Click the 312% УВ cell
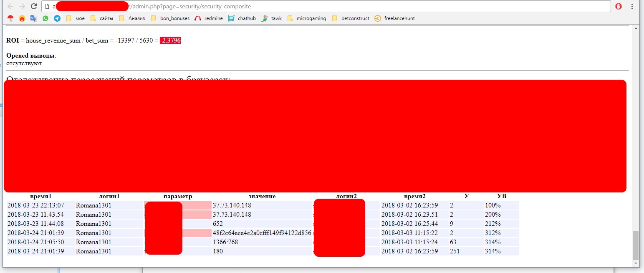Image resolution: width=644 pixels, height=273 pixels. click(x=501, y=233)
